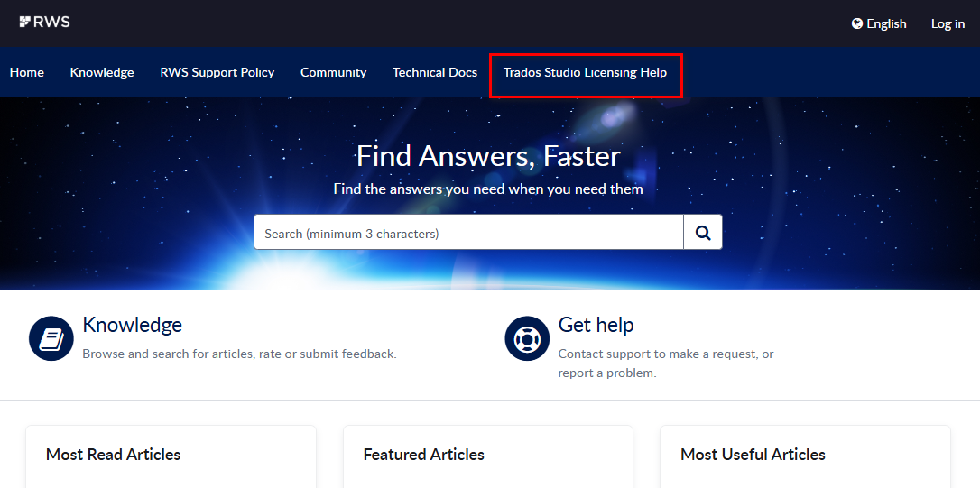
Task: Open the Log in link
Action: coord(948,23)
